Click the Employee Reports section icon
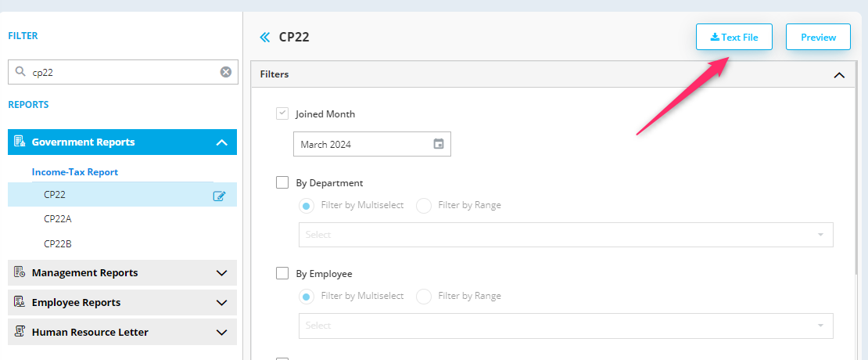Screen dimensions: 868x360 tap(20, 302)
